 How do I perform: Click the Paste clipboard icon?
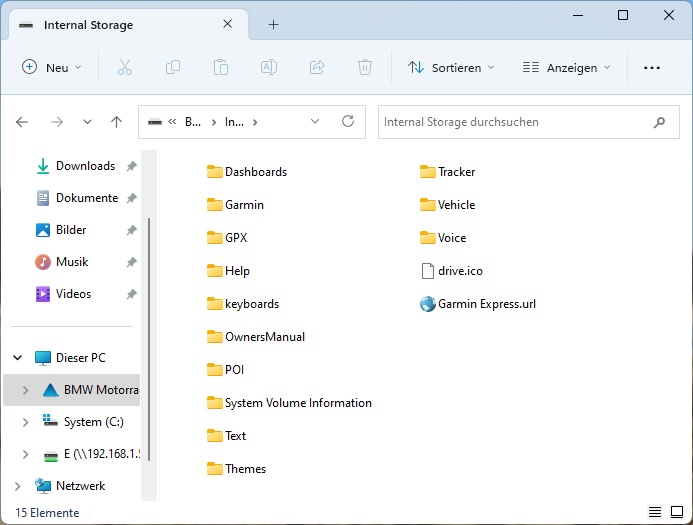221,67
